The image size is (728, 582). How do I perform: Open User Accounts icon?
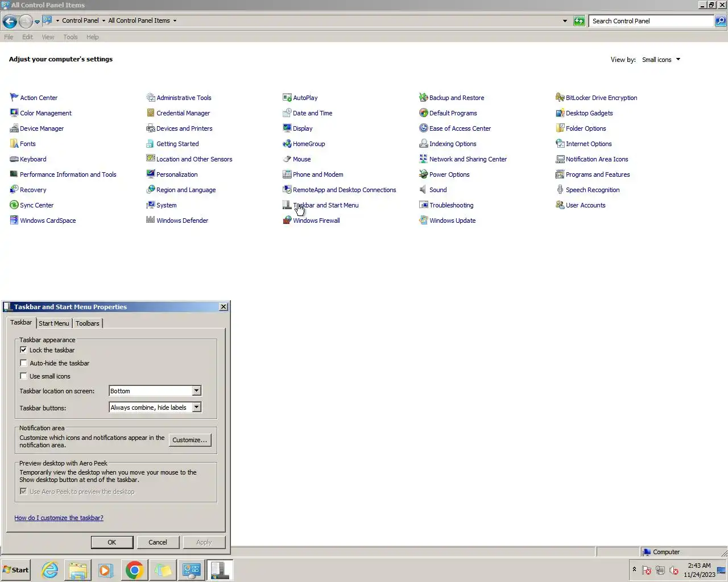point(560,205)
